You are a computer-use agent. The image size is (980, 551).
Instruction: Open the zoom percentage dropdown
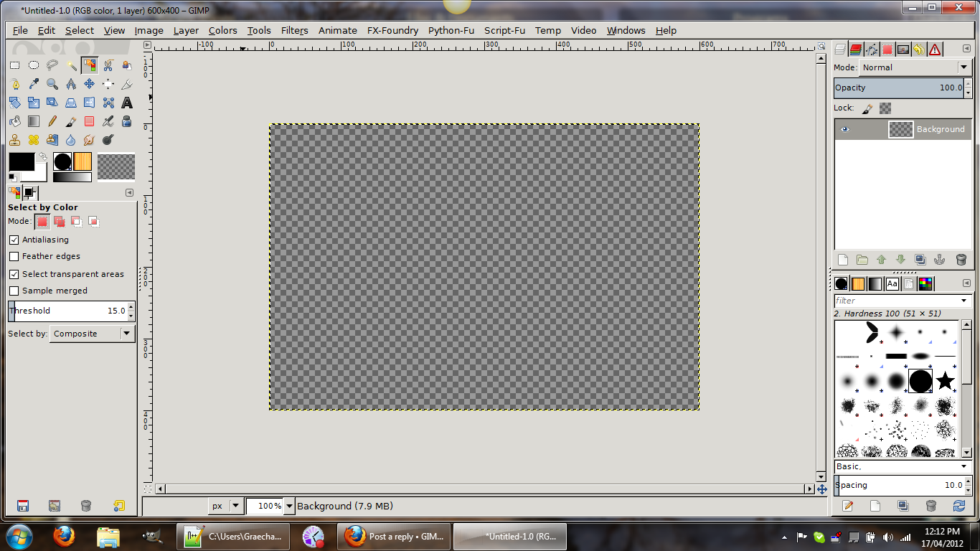point(290,506)
